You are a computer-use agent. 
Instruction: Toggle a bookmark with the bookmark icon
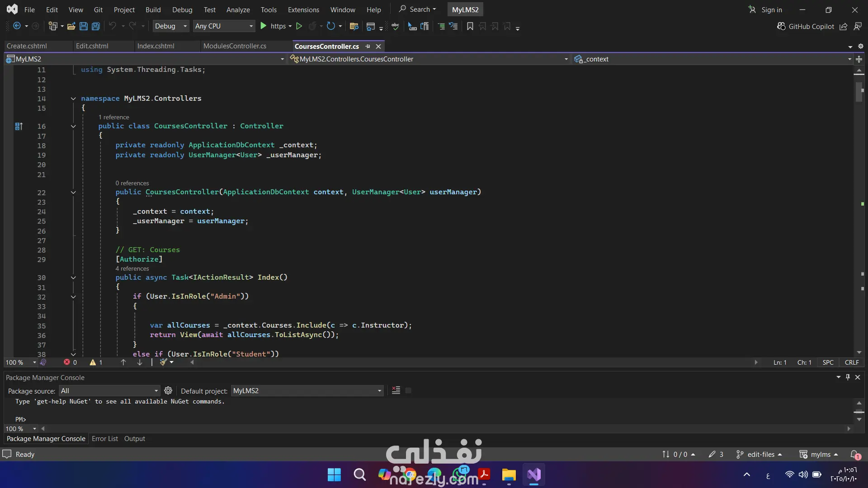click(x=470, y=26)
